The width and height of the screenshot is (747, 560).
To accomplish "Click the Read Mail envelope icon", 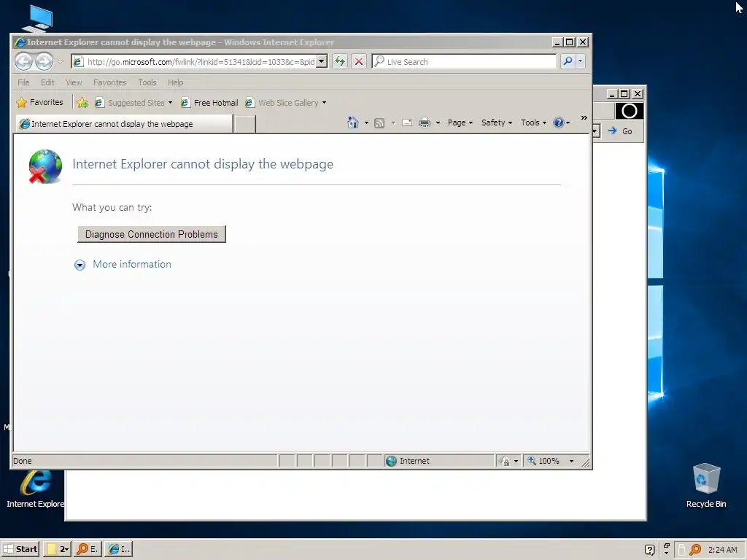I will click(407, 122).
